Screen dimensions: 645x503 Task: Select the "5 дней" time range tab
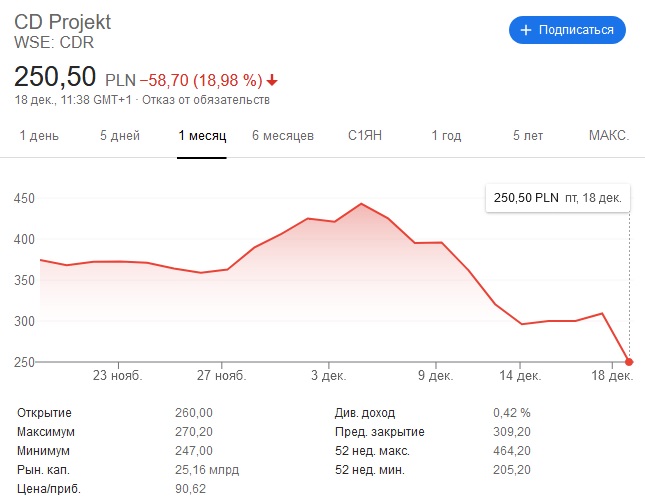click(119, 135)
